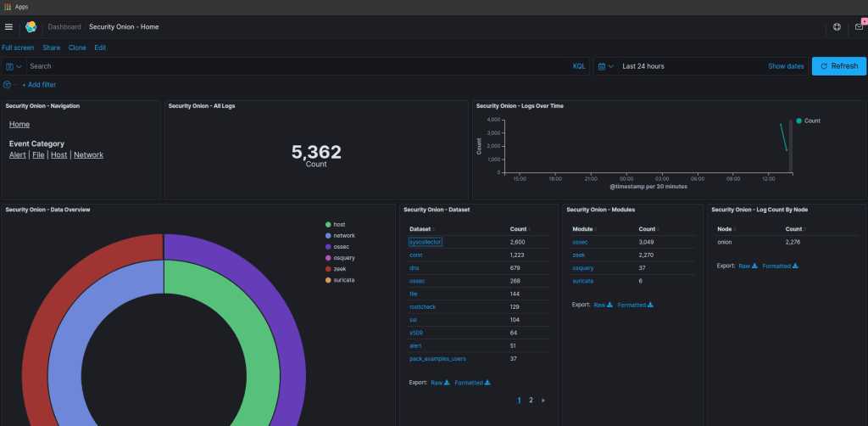Open the newsfeed mail icon
The height and width of the screenshot is (426, 868).
point(858,27)
